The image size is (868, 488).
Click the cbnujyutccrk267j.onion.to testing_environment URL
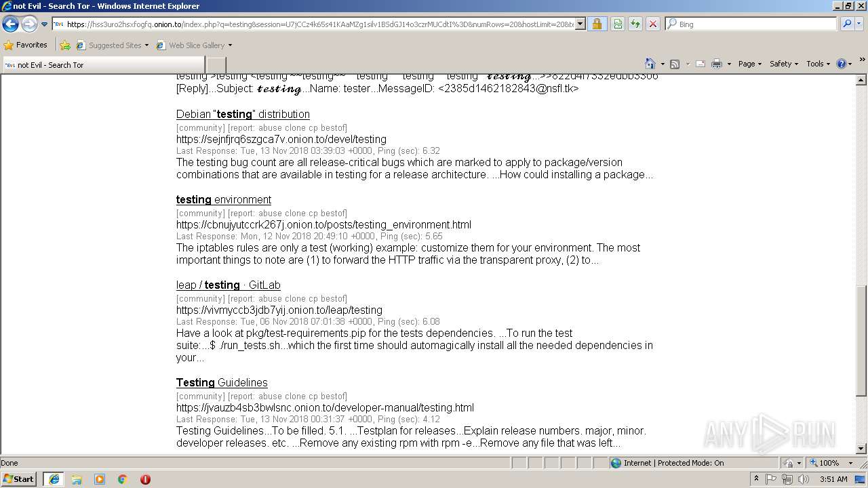323,224
